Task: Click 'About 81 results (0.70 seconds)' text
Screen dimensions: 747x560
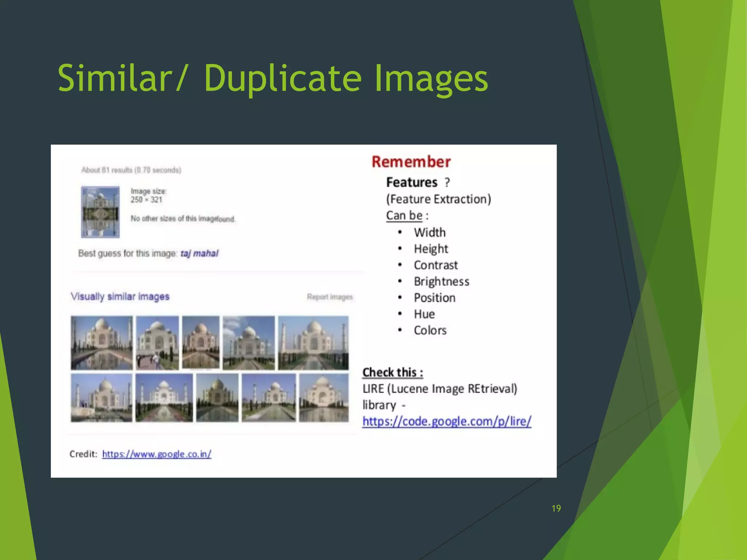Action: [131, 170]
